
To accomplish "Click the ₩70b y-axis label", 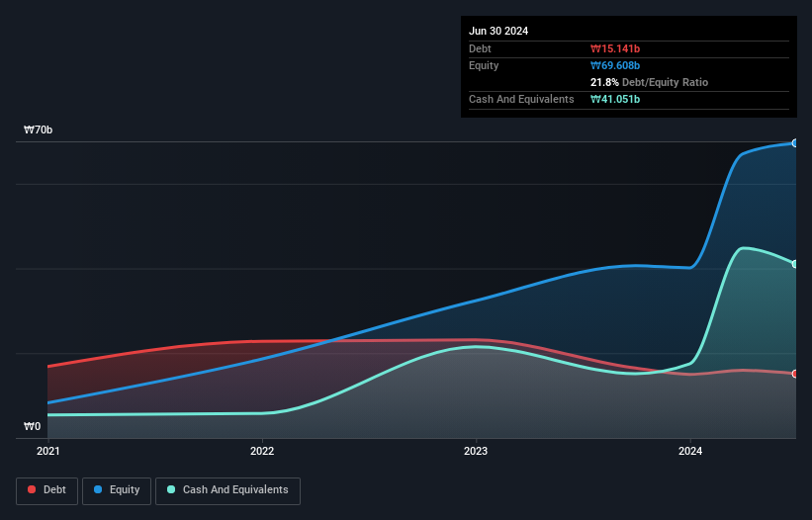I will (39, 130).
